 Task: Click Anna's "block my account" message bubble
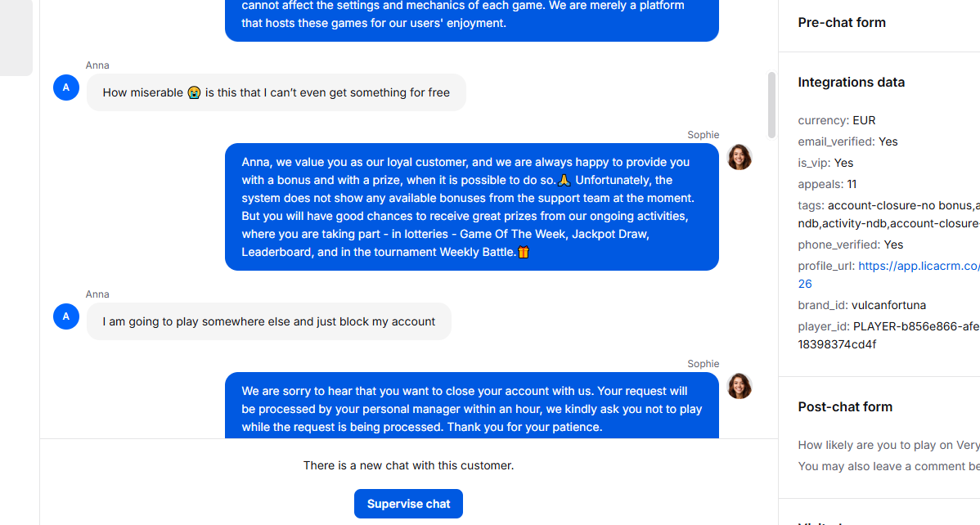pyautogui.click(x=269, y=321)
